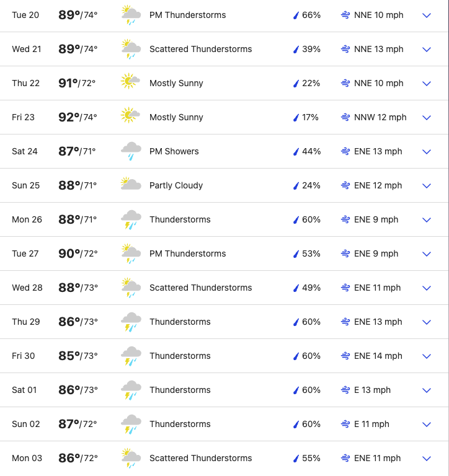
Task: Expand the Tue 20 forecast details
Action: tap(427, 15)
